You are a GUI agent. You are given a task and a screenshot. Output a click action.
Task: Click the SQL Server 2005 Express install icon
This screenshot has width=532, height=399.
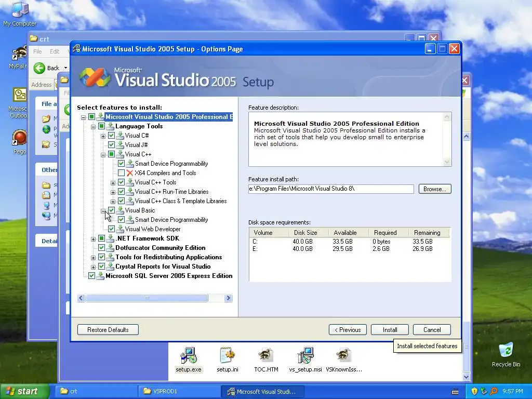[100, 276]
